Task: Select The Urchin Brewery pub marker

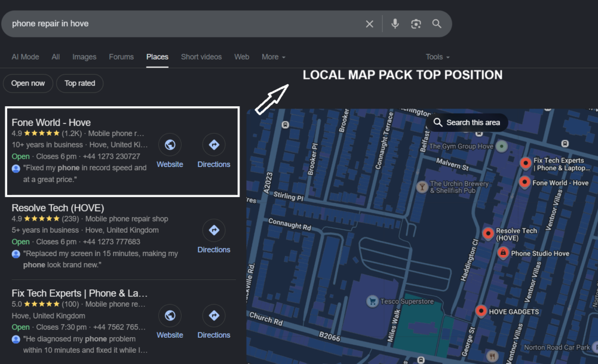Action: coord(422,187)
